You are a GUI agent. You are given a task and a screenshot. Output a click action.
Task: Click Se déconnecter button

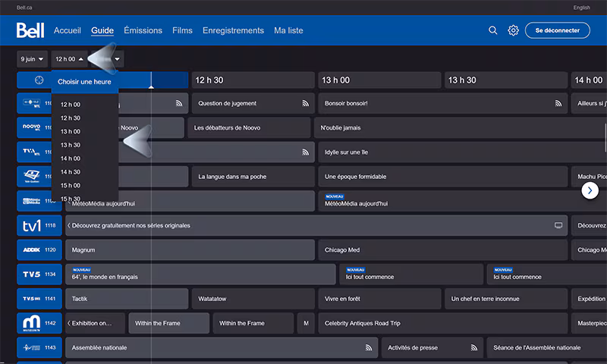(558, 30)
